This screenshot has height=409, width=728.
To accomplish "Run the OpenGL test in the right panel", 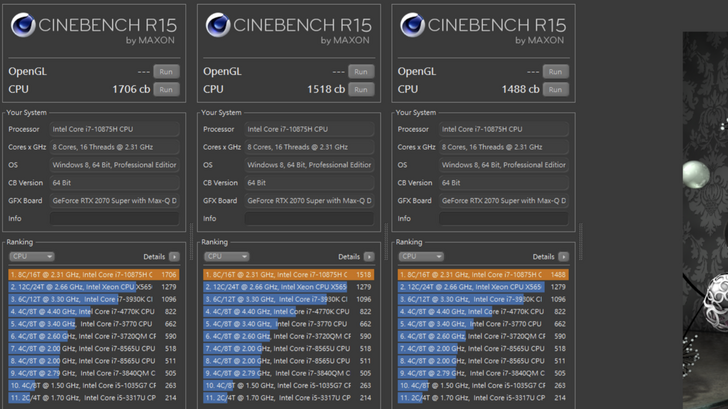I will (x=555, y=72).
